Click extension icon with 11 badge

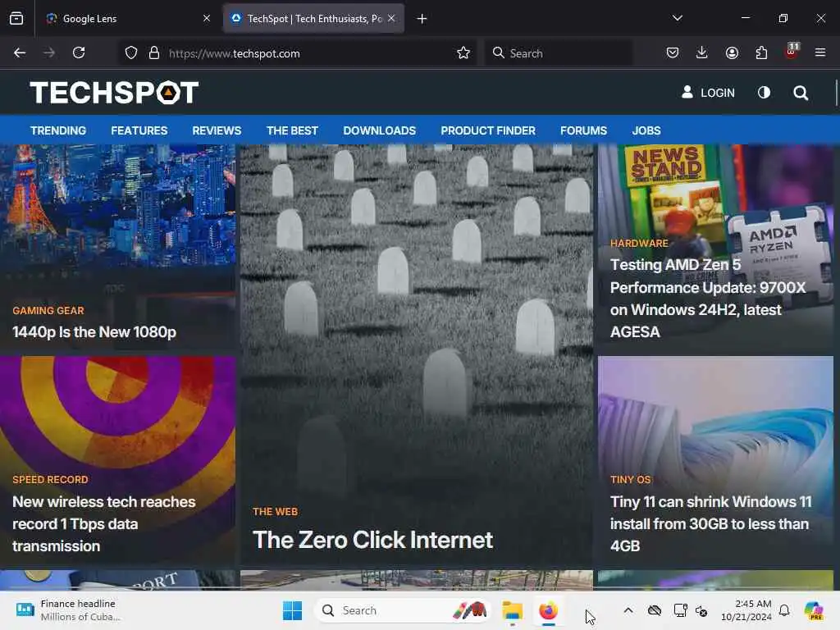click(792, 52)
